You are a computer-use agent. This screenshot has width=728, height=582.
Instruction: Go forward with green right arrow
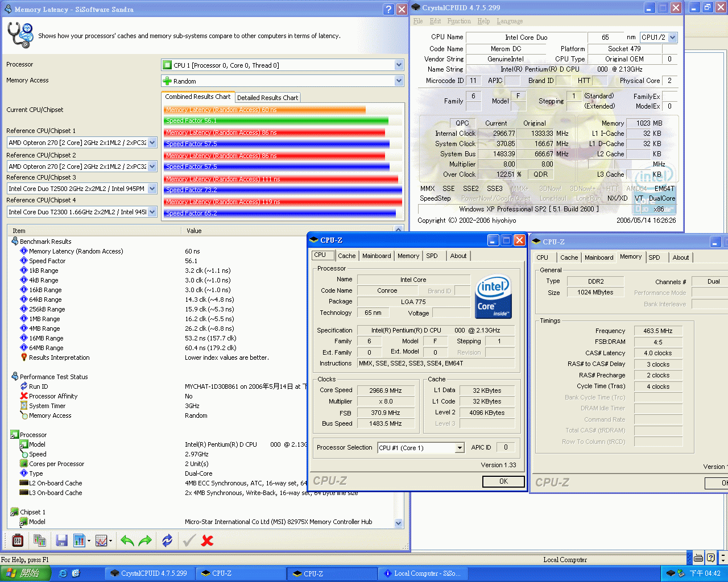146,541
